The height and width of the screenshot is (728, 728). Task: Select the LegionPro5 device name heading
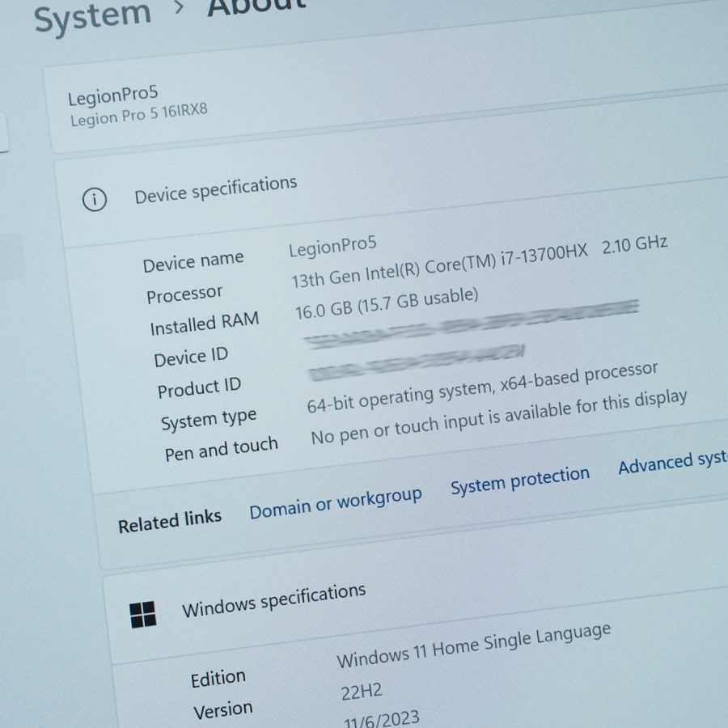tap(112, 96)
